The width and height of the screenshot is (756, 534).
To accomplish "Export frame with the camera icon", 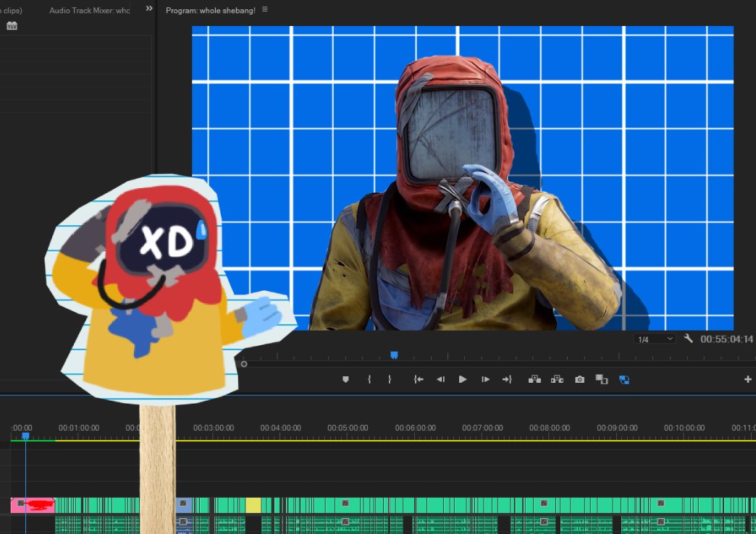I will [x=579, y=380].
